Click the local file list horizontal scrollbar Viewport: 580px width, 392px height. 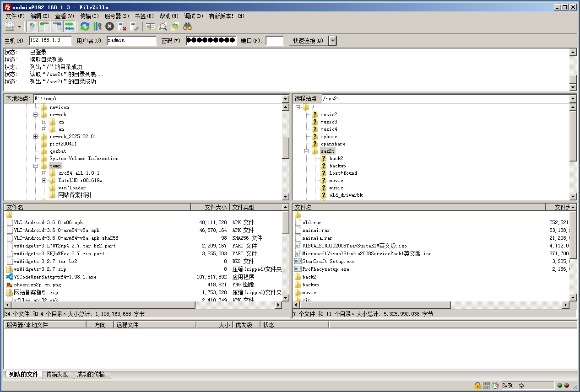coord(137,305)
